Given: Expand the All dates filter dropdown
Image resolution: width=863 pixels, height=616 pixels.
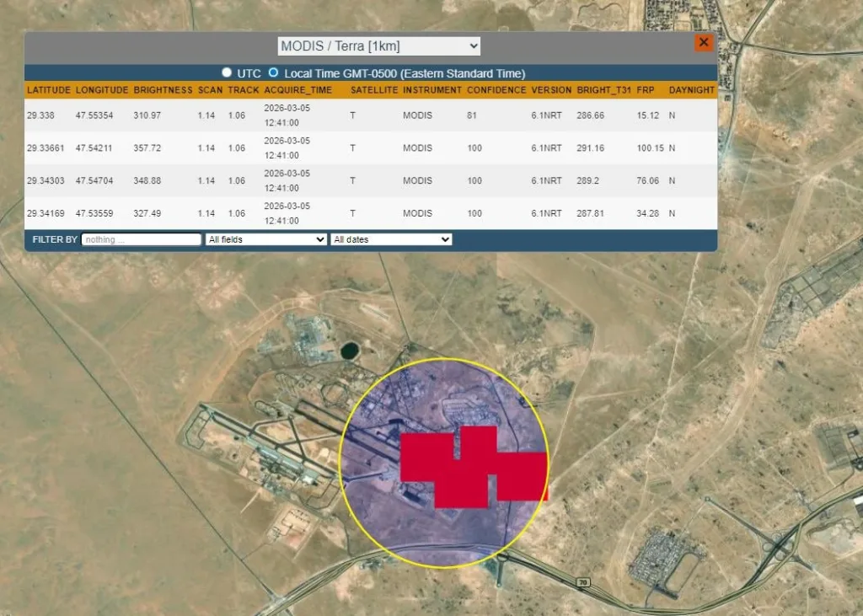Looking at the screenshot, I should coord(391,239).
